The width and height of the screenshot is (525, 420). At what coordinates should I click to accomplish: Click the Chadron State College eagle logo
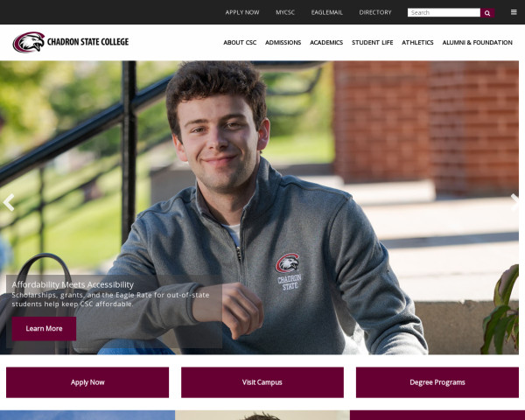29,42
